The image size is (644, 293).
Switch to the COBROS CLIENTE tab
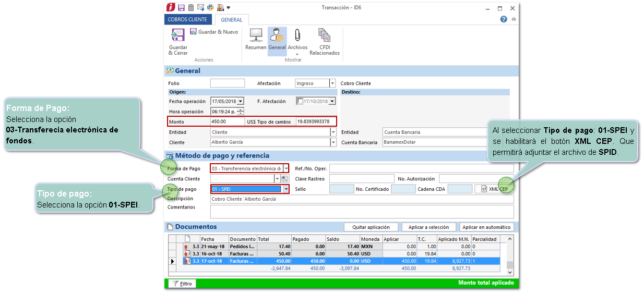point(187,19)
